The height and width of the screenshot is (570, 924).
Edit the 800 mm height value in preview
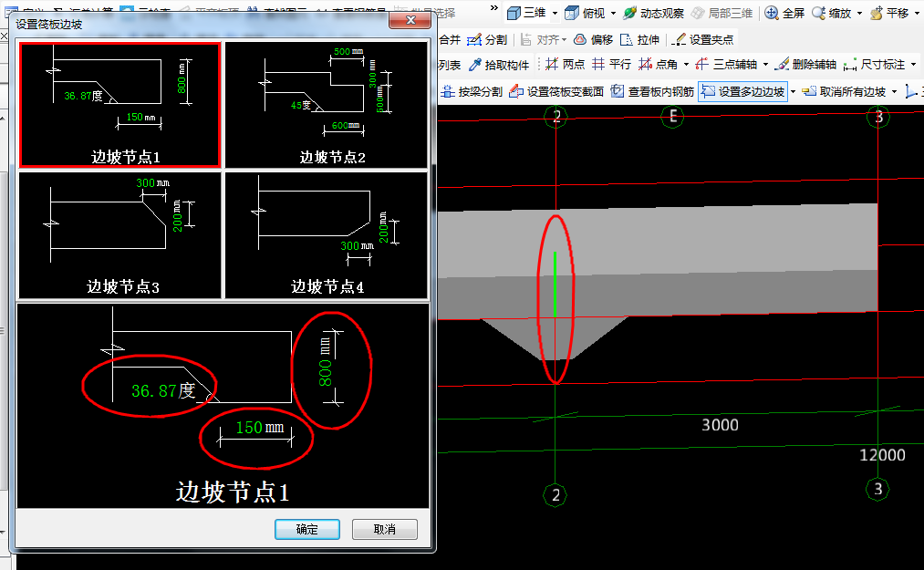[x=326, y=374]
